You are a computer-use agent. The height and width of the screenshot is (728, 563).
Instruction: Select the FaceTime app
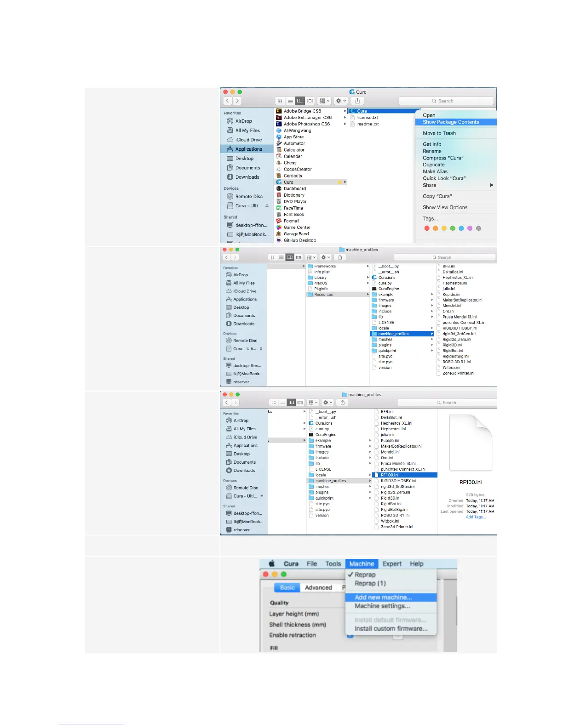pyautogui.click(x=293, y=208)
